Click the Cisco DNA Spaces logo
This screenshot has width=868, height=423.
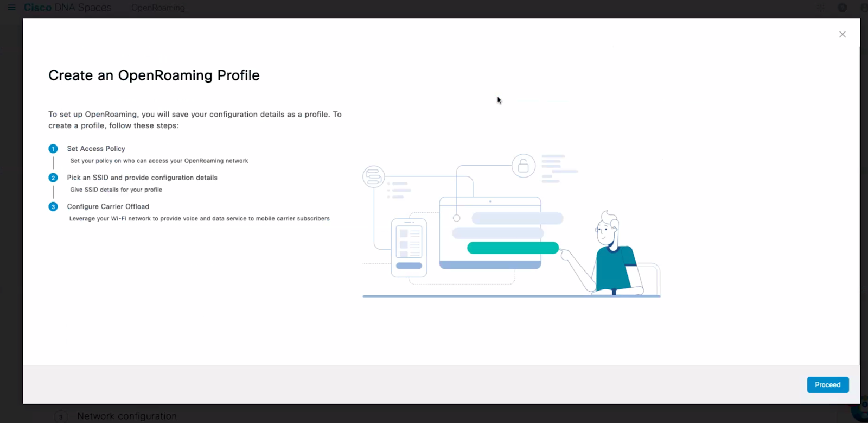pyautogui.click(x=67, y=8)
